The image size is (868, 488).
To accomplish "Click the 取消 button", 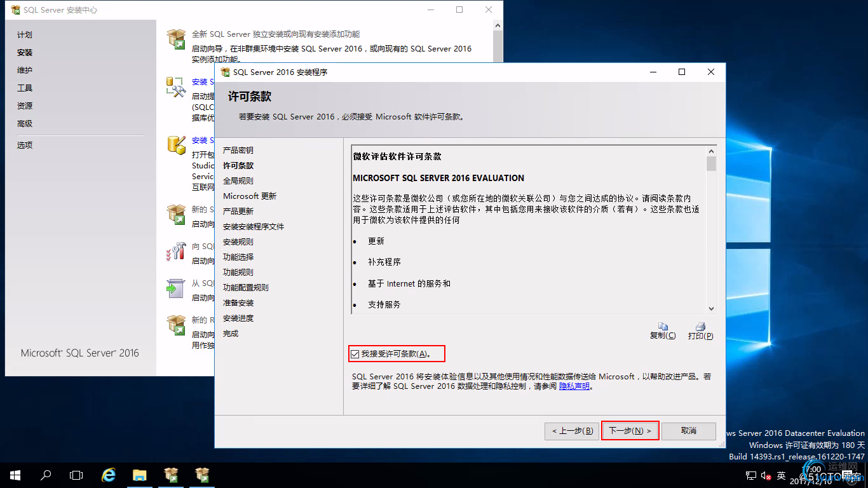I will pos(689,431).
